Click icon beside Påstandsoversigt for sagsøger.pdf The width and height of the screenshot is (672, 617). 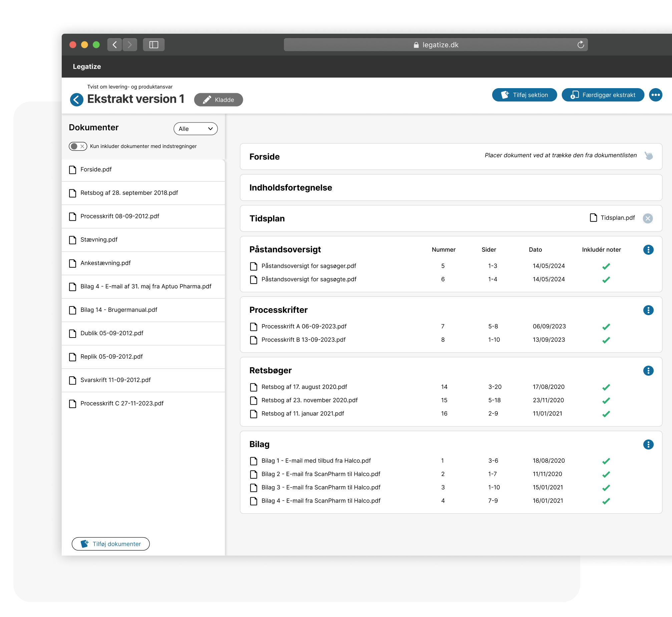pyautogui.click(x=254, y=266)
